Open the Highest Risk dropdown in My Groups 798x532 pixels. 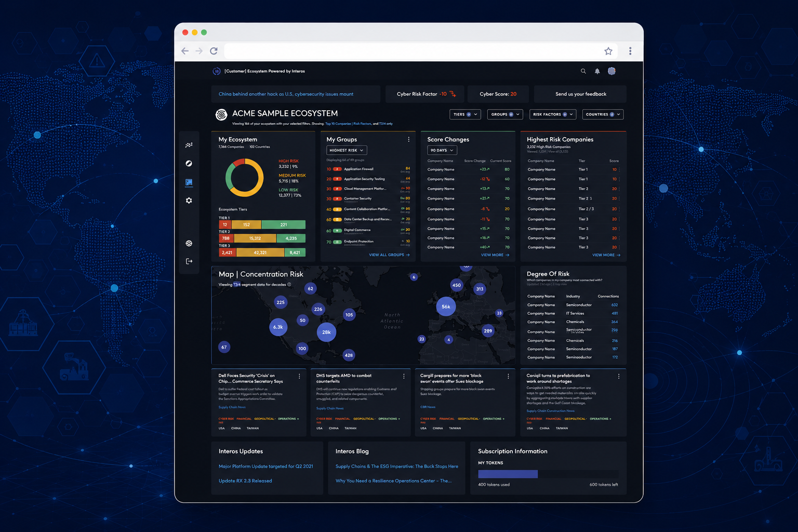pyautogui.click(x=347, y=150)
